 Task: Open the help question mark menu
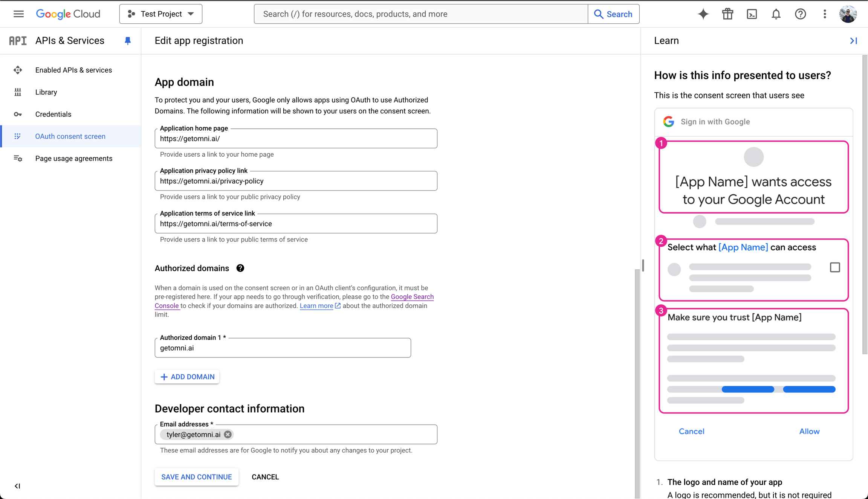pos(800,14)
